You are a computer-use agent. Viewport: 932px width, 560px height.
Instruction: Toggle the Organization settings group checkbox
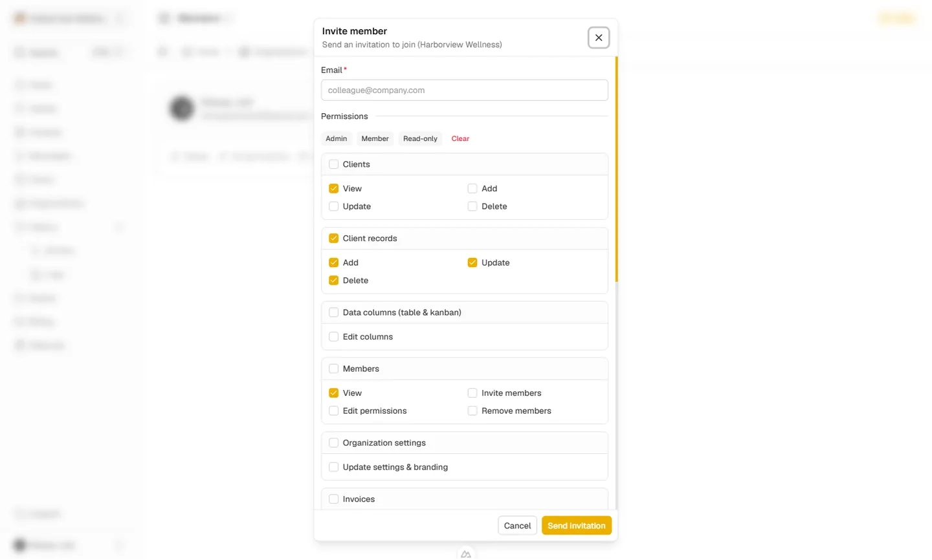pyautogui.click(x=333, y=443)
